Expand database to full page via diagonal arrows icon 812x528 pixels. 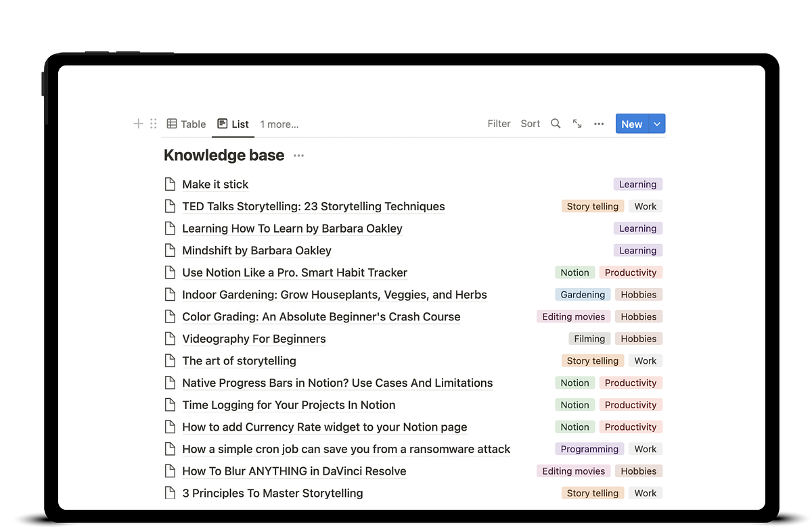tap(577, 124)
